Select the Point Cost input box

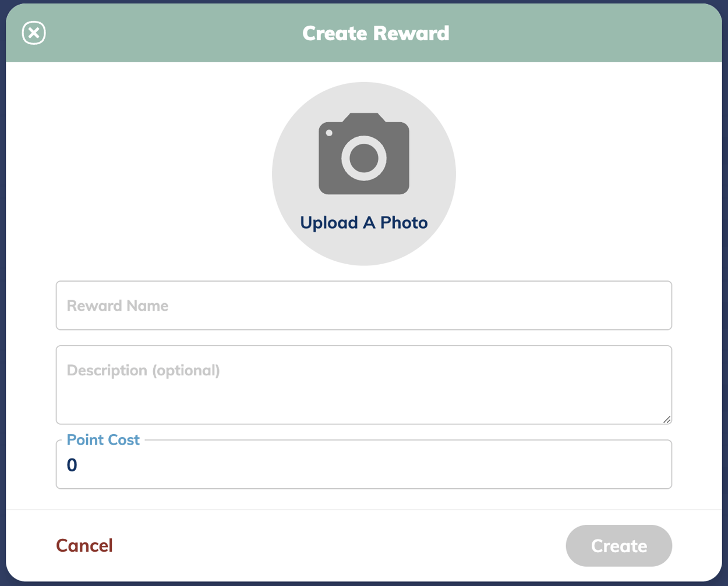pyautogui.click(x=364, y=464)
